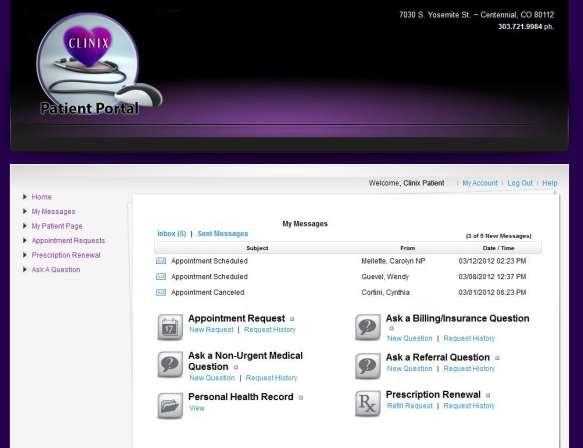583x448 pixels.
Task: Click the Prescription Renewal Rx icon
Action: pos(367,403)
